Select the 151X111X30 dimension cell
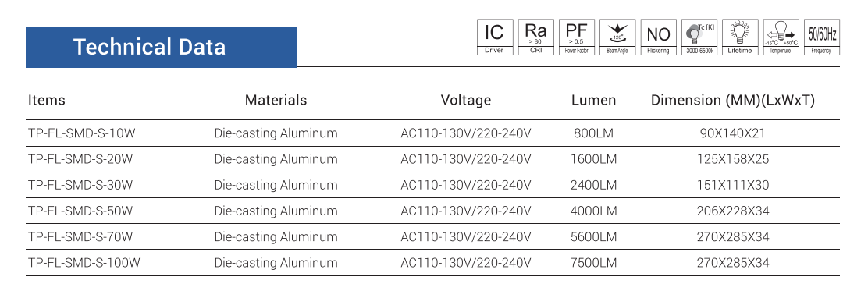 [733, 186]
